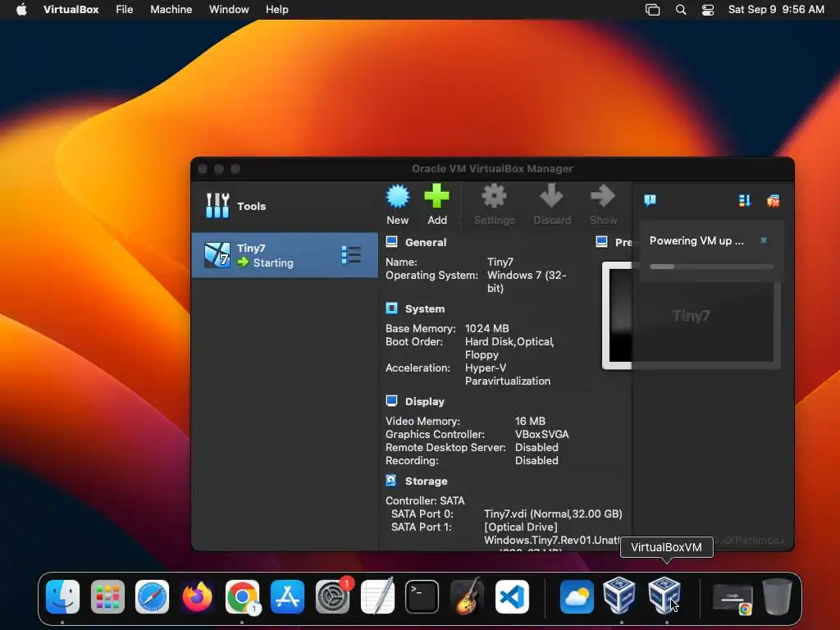Open the Help menu
This screenshot has width=840, height=630.
[277, 10]
